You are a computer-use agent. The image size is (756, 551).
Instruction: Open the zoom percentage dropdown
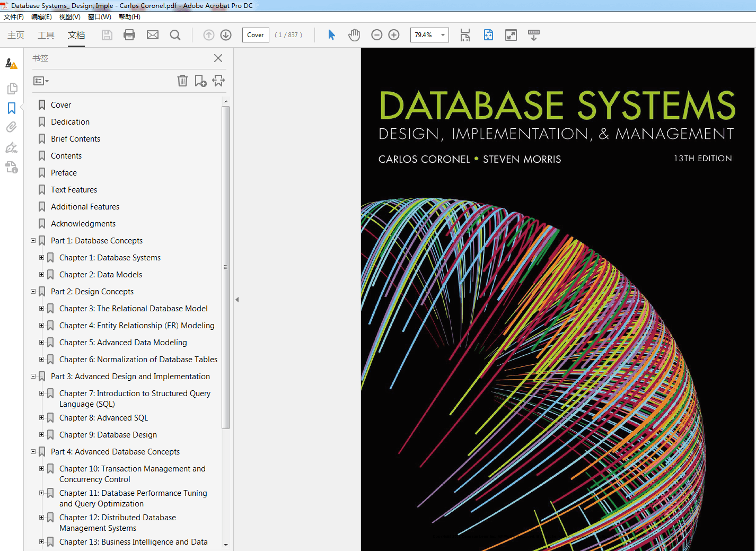point(442,34)
